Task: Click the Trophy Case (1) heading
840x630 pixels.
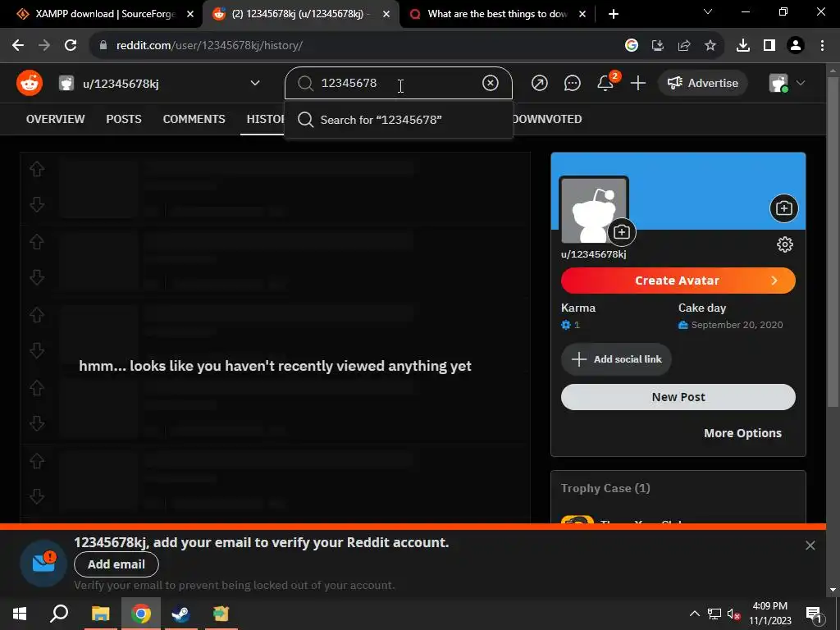Action: click(605, 488)
